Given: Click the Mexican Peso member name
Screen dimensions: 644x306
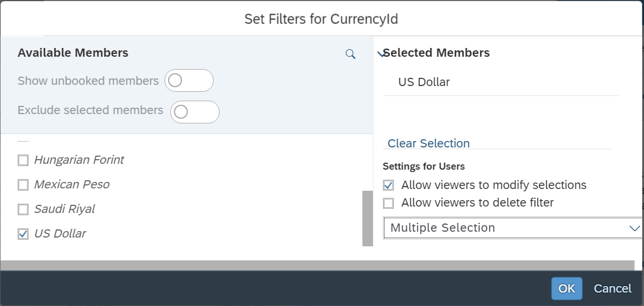Looking at the screenshot, I should pos(71,185).
